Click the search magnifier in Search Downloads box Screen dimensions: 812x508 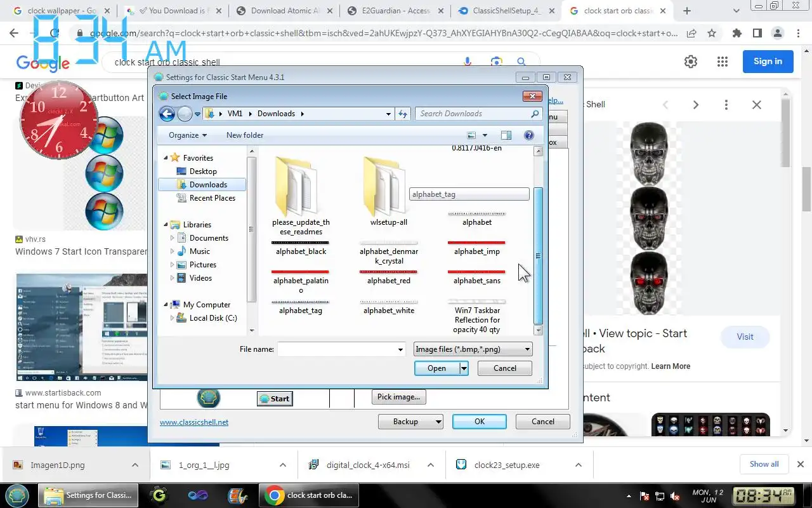coord(534,114)
